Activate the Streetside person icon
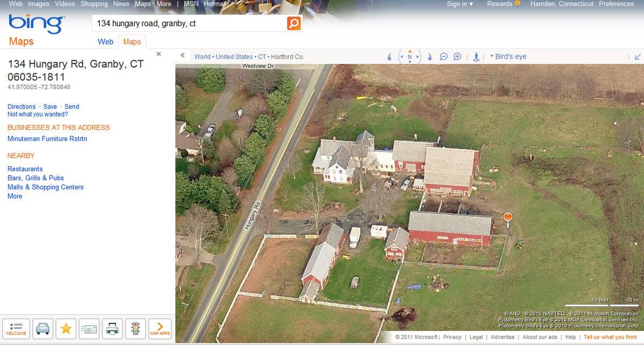This screenshot has height=345, width=644. [476, 56]
